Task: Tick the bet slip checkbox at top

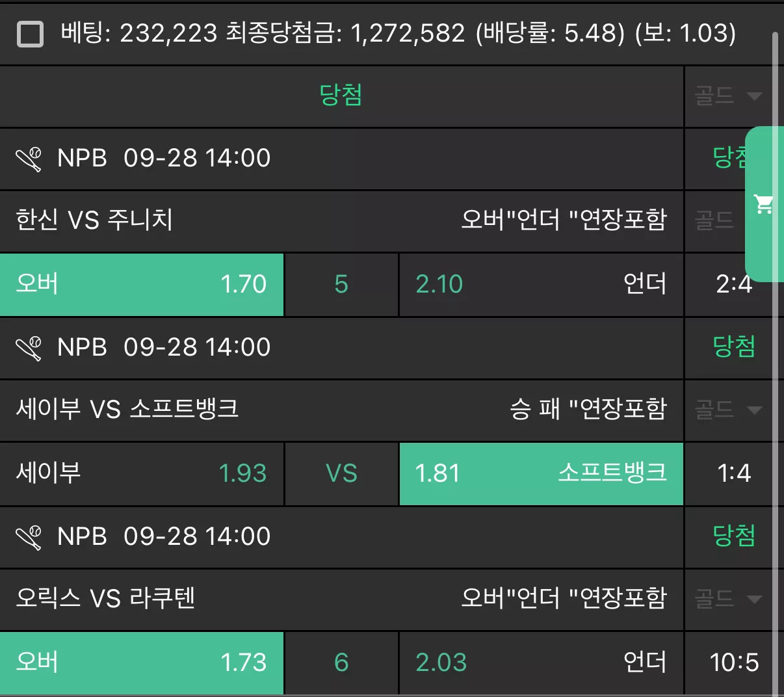Action: [30, 34]
